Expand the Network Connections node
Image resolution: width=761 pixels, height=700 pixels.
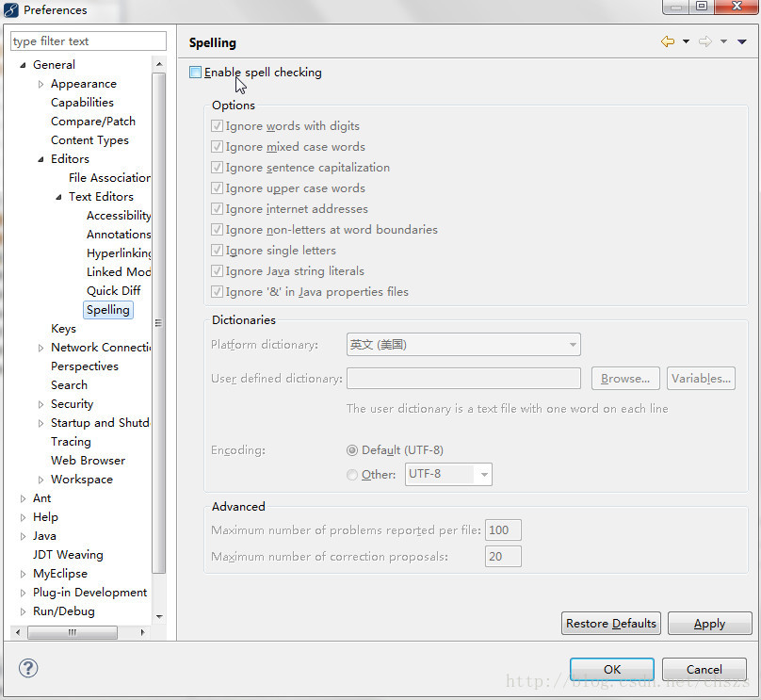coord(40,348)
